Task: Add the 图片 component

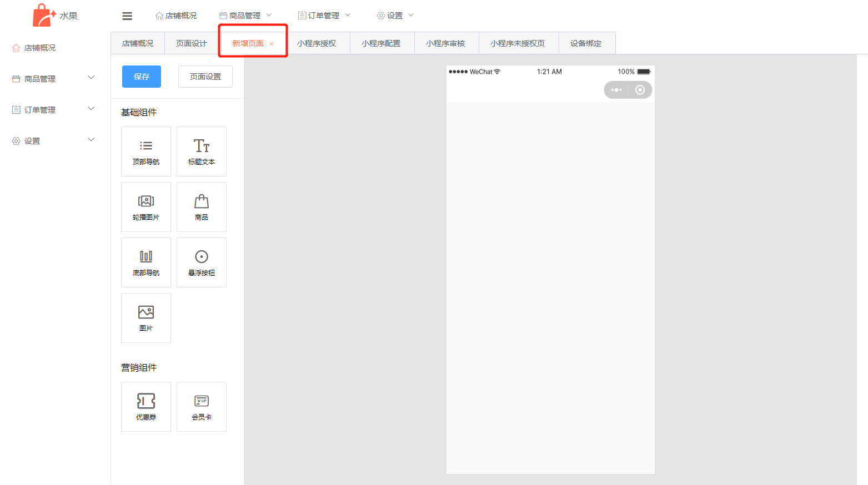Action: pyautogui.click(x=146, y=318)
